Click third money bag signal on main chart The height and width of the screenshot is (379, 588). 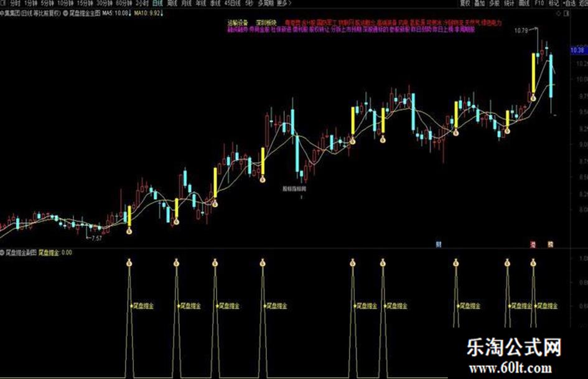click(215, 204)
